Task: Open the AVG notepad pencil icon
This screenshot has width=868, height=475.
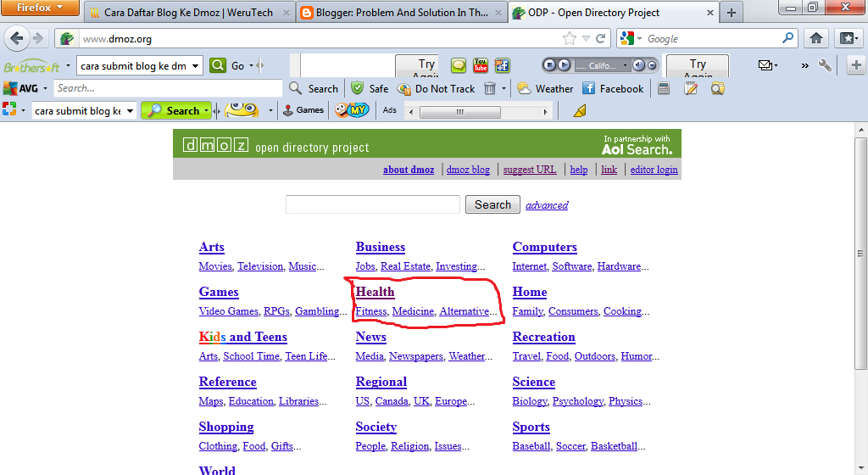Action: pos(690,88)
